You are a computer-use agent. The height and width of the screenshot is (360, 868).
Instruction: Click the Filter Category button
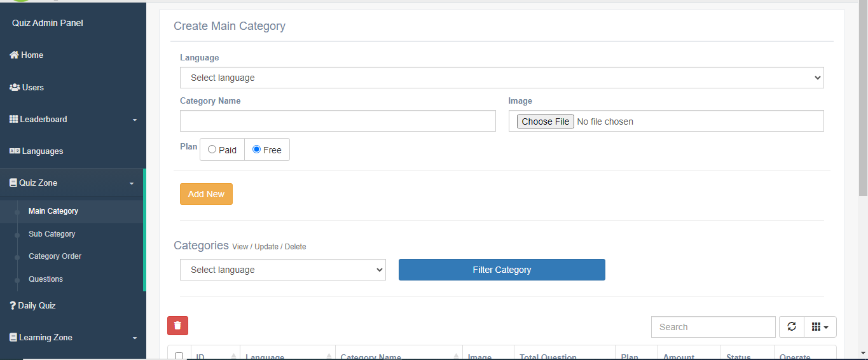coord(502,270)
